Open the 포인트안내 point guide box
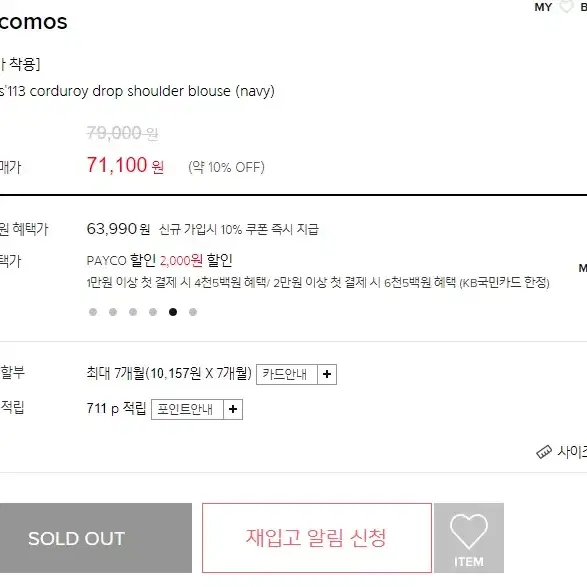Image resolution: width=587 pixels, height=587 pixels. [188, 409]
